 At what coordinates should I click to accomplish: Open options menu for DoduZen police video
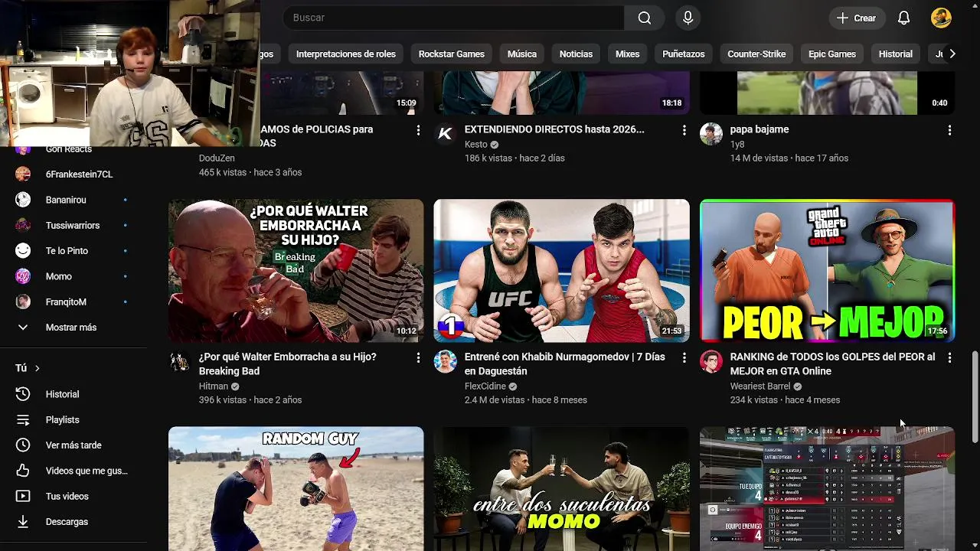(x=418, y=131)
